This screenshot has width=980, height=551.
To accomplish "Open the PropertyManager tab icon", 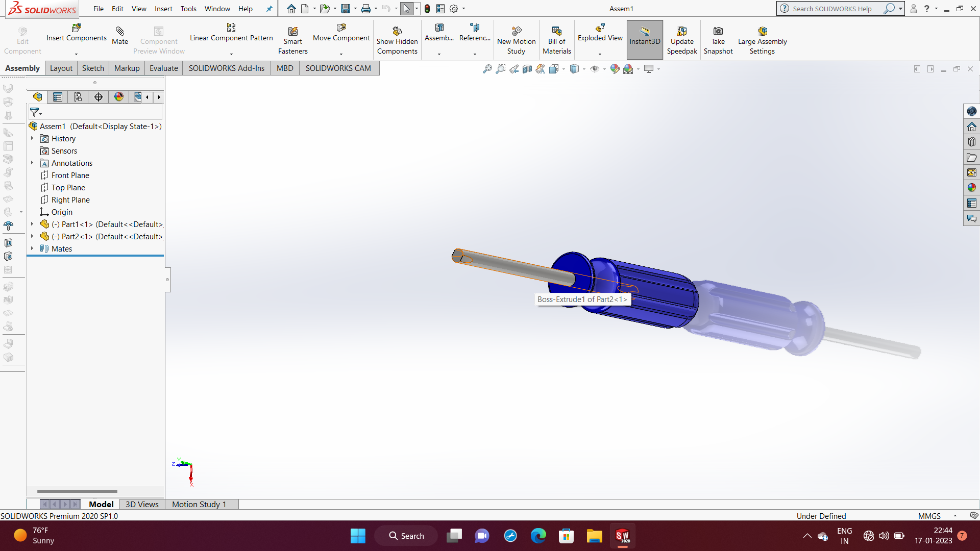I will click(58, 97).
